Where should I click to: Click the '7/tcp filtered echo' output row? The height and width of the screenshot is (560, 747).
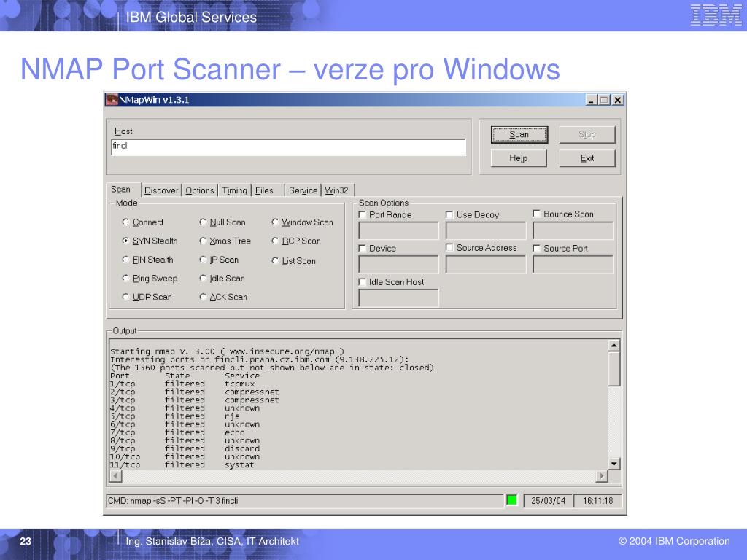click(177, 432)
